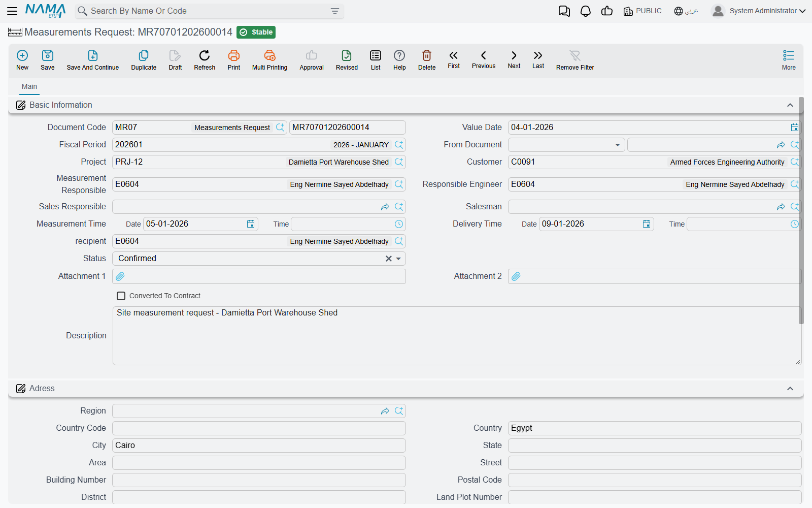812x508 pixels.
Task: Open the Approval action
Action: pos(312,60)
